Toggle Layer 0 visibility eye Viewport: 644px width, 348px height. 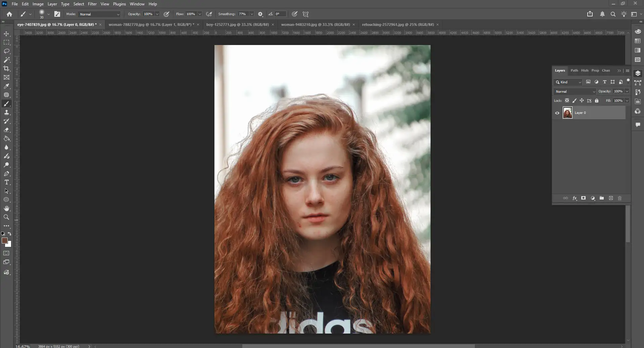coord(557,113)
